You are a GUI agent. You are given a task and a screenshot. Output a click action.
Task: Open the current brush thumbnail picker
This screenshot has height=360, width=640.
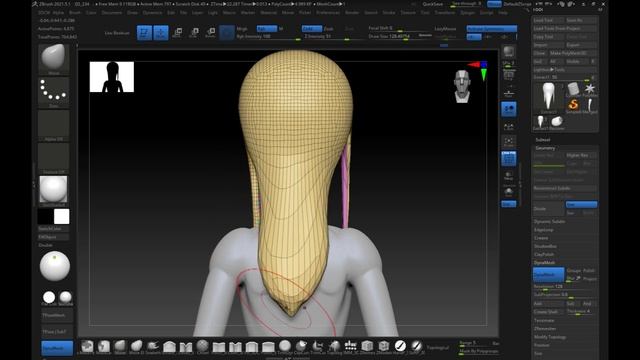(53, 59)
